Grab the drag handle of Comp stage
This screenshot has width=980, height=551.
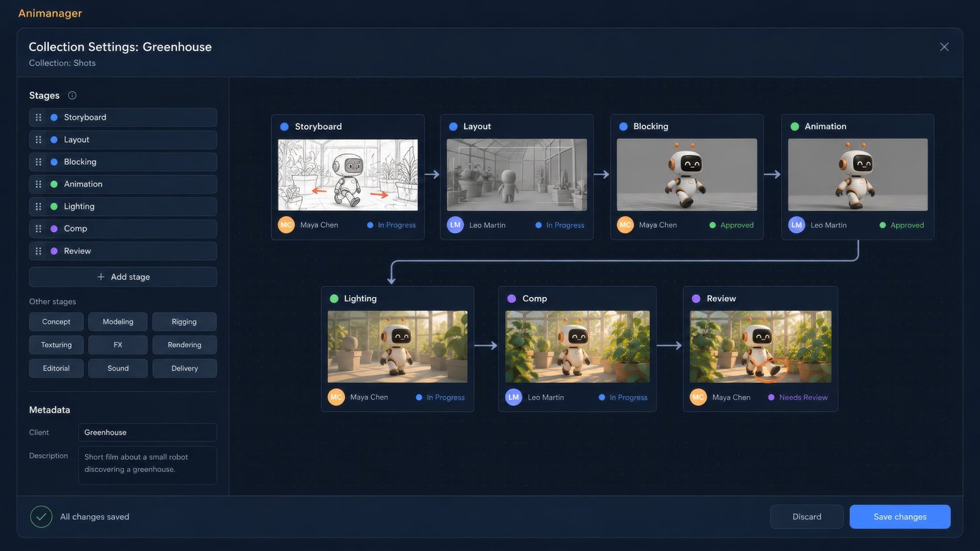coord(39,229)
